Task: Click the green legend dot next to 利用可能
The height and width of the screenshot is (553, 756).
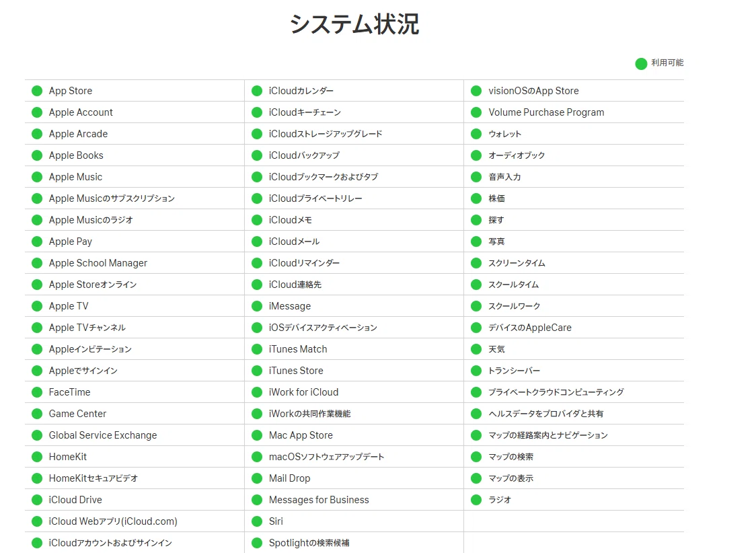Action: (641, 64)
